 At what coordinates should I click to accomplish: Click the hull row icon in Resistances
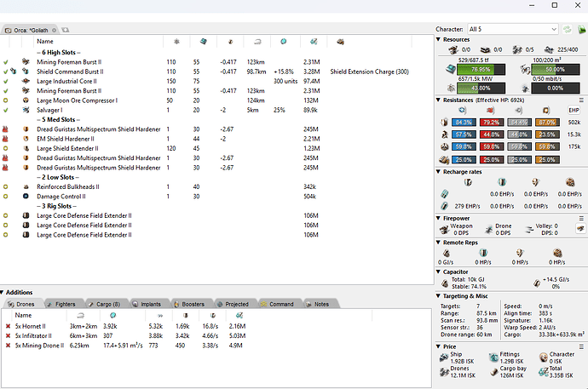[444, 146]
